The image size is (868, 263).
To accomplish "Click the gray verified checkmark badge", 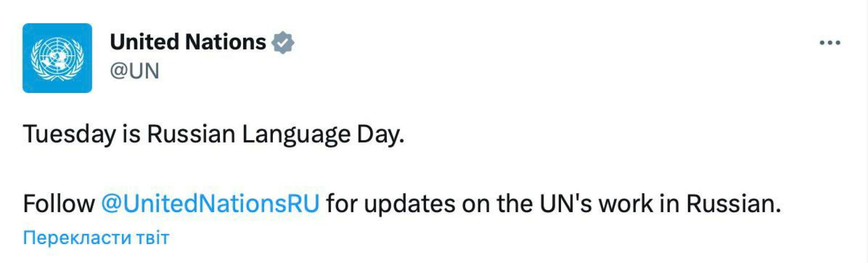I will point(283,43).
